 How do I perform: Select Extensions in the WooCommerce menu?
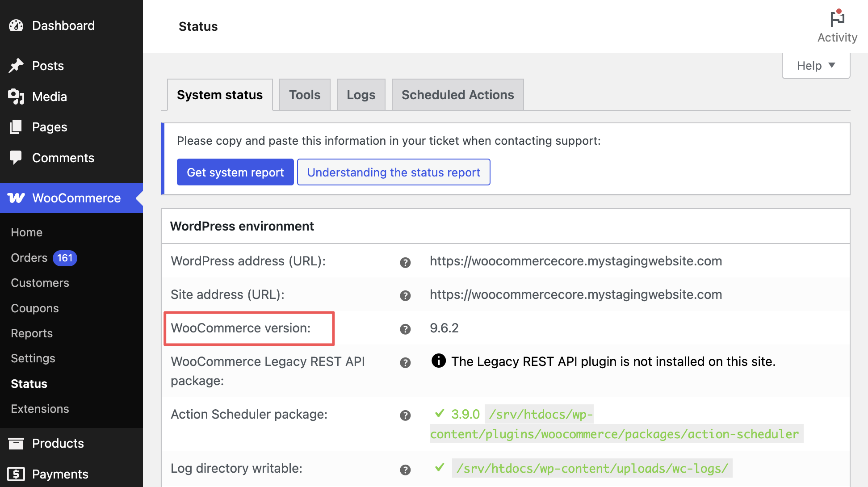[x=40, y=408]
